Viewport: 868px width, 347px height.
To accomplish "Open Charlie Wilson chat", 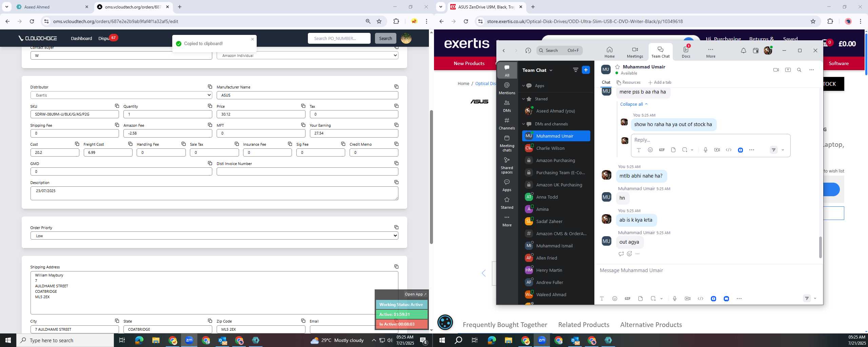I will [556, 148].
